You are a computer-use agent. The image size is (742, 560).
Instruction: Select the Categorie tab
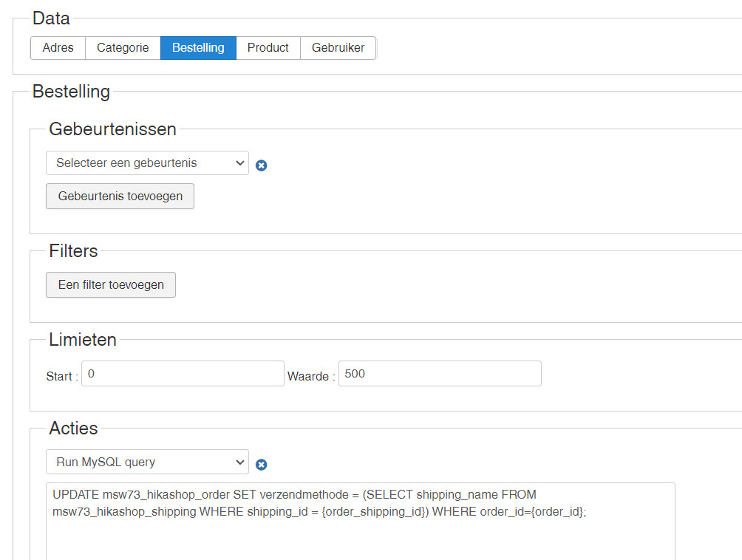pos(123,48)
